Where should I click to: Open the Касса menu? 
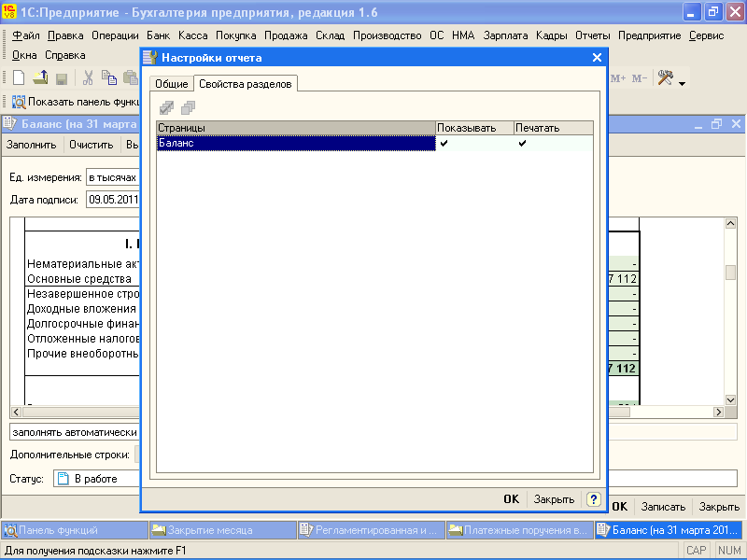coord(193,35)
